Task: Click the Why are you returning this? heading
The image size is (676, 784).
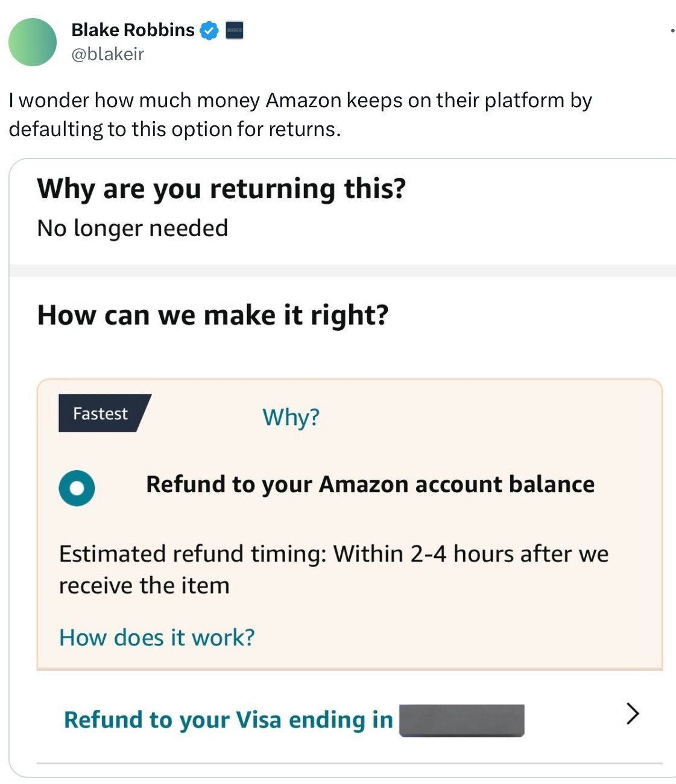Action: coord(221,189)
